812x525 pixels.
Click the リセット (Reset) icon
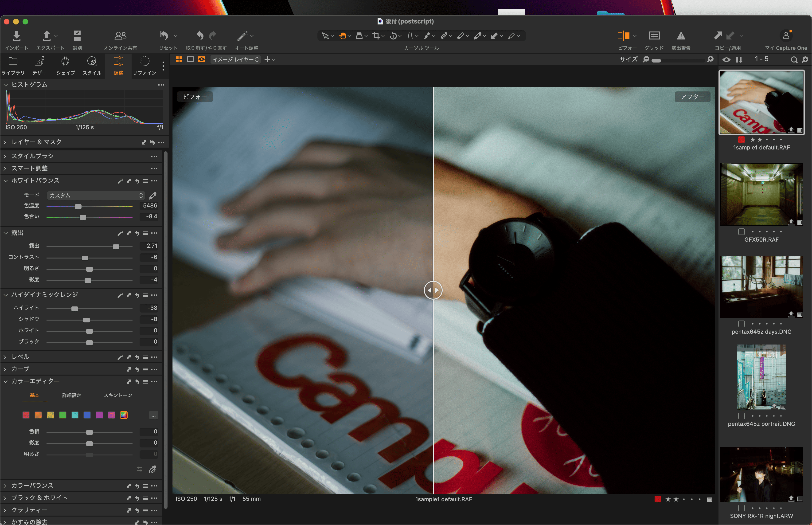164,35
